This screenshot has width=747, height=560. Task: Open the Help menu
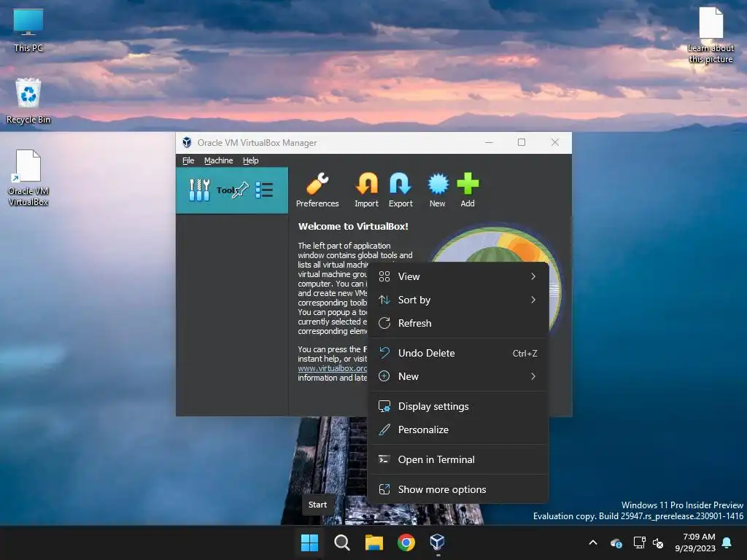pos(251,160)
